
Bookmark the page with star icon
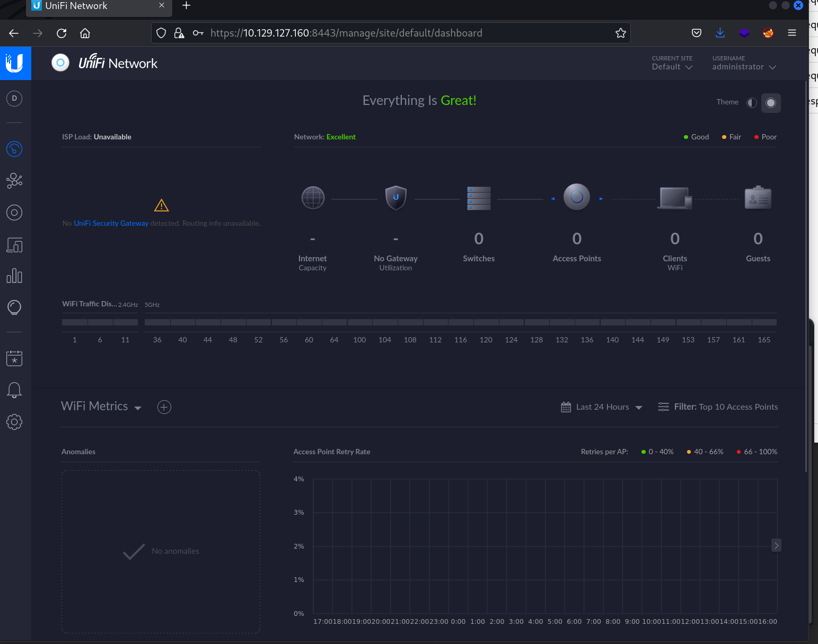tap(621, 33)
